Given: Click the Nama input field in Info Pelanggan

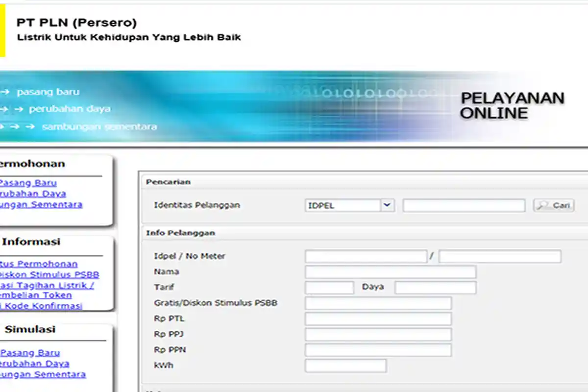Looking at the screenshot, I should [391, 272].
